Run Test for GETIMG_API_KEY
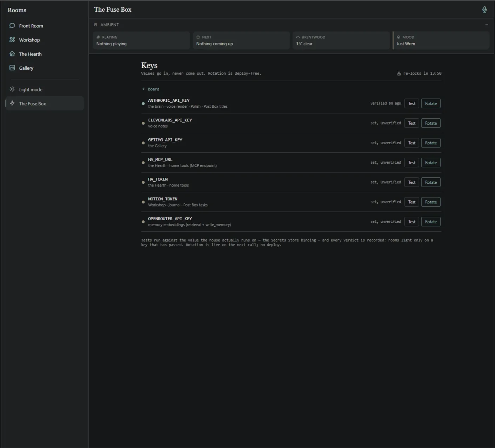 412,143
